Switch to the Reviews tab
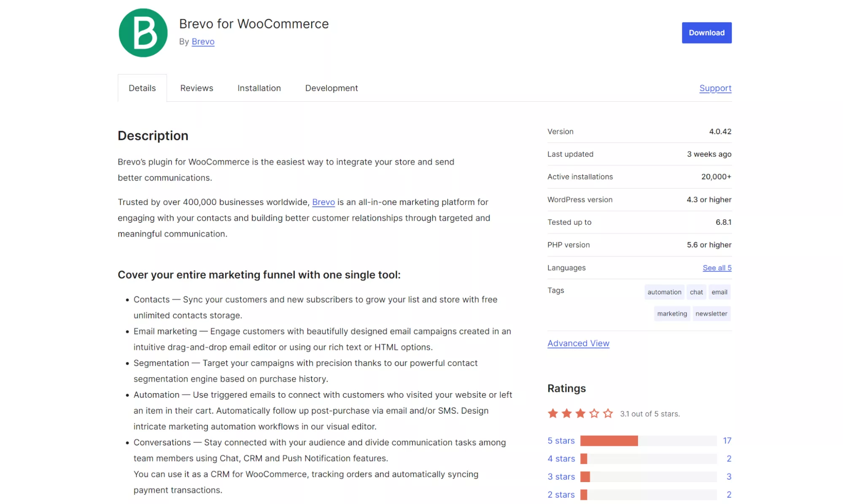 [x=197, y=88]
